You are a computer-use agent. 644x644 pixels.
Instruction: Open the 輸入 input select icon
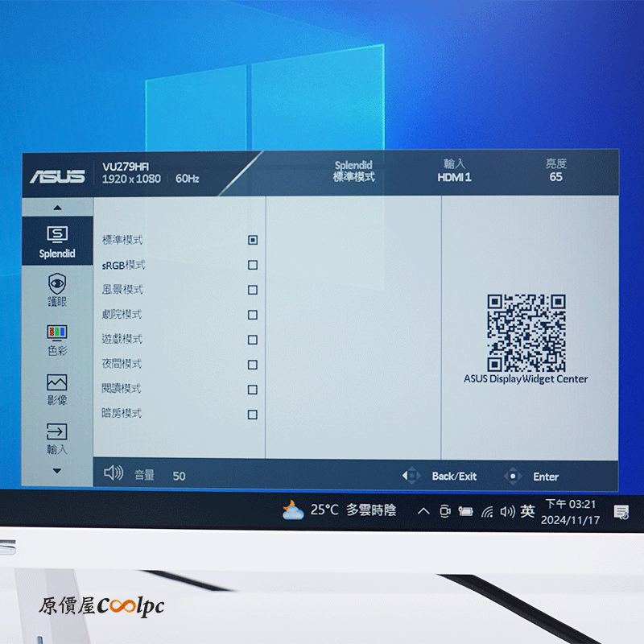56,431
